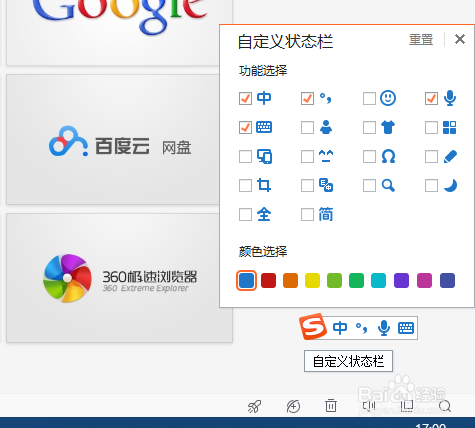Enable the smiley emoticon checkbox
The height and width of the screenshot is (428, 475).
369,99
